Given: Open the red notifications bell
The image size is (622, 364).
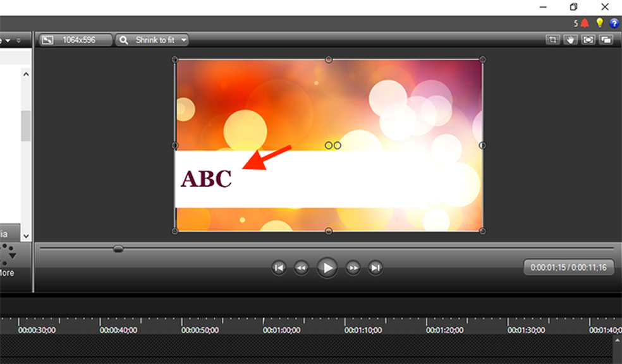Looking at the screenshot, I should point(584,23).
